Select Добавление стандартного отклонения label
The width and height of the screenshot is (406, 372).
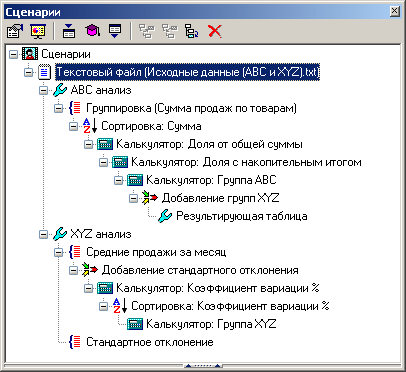(200, 270)
